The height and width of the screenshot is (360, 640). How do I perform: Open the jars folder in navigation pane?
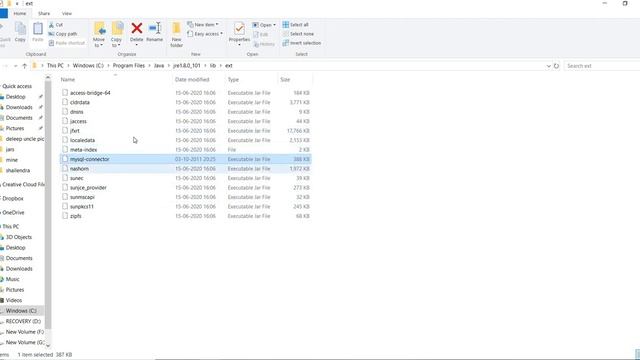click(10, 149)
